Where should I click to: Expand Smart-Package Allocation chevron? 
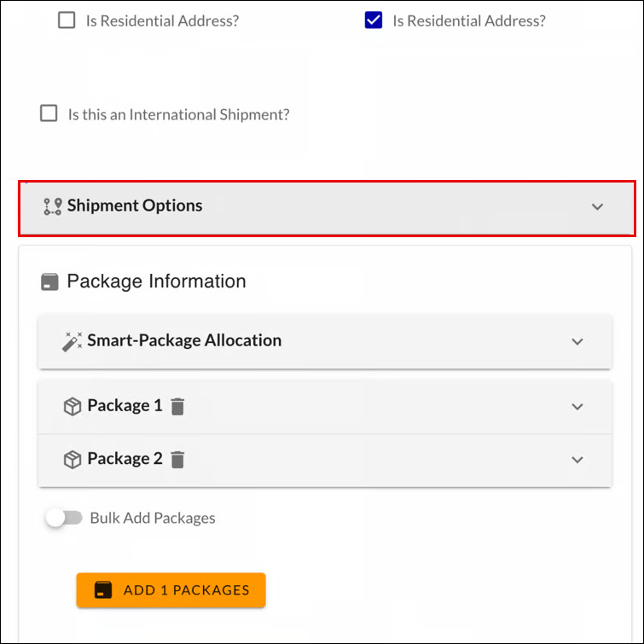click(x=577, y=342)
